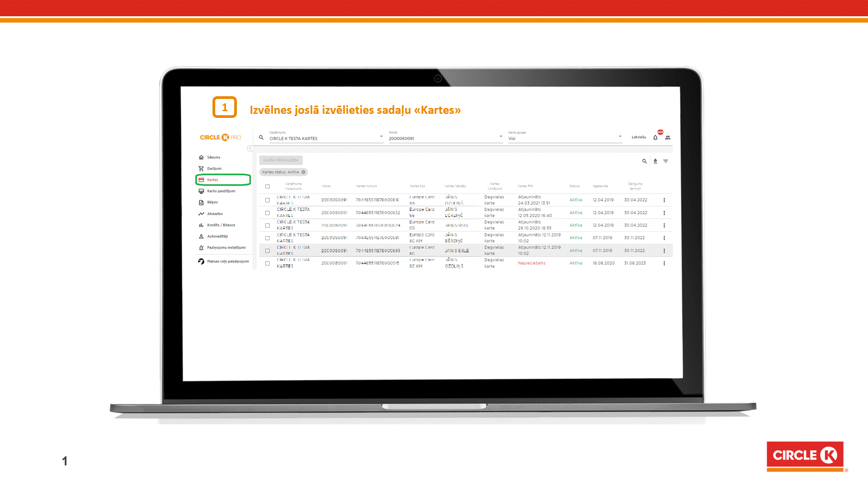
Task: Open the three-dot menu for the first card row
Action: coord(664,200)
